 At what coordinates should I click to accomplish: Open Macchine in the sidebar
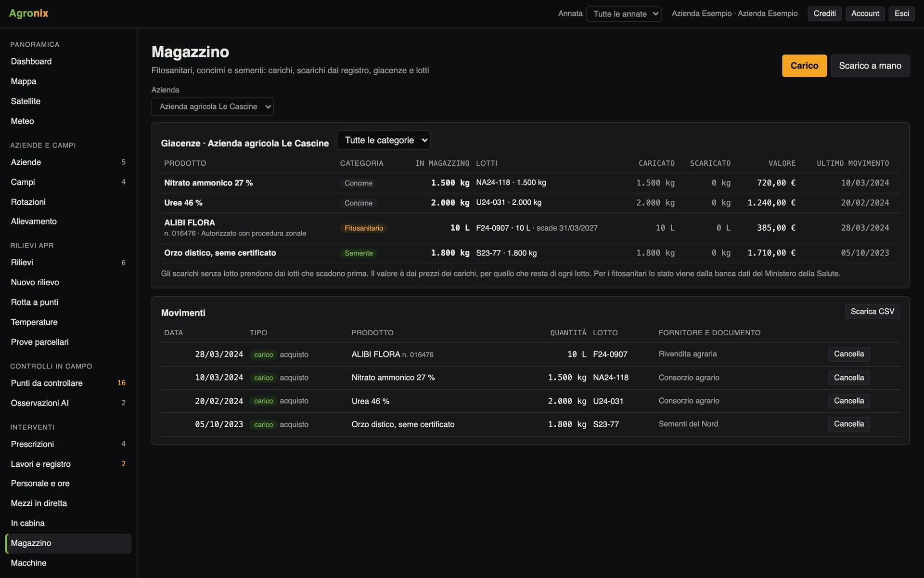[68, 563]
